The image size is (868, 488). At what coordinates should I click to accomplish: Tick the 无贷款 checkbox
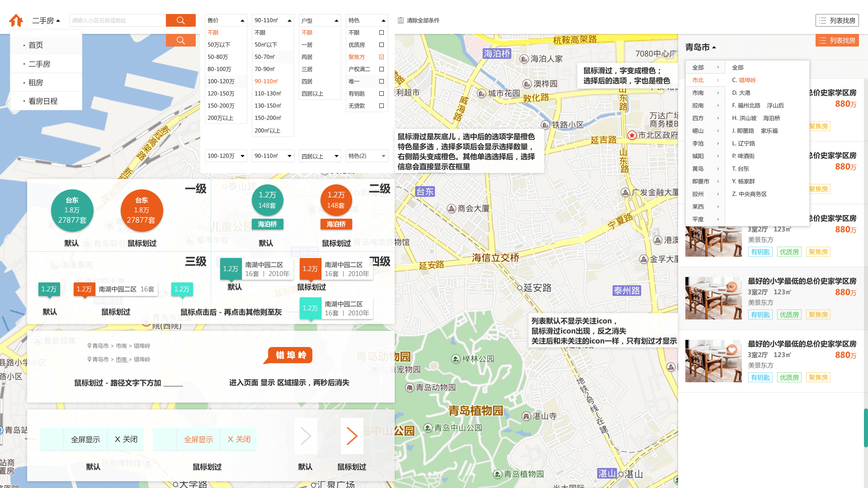point(382,106)
